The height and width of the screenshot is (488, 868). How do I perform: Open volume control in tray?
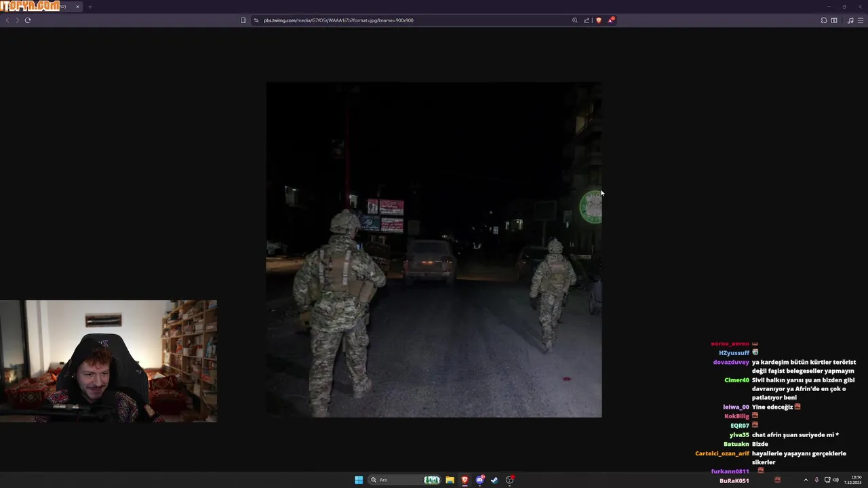(835, 480)
